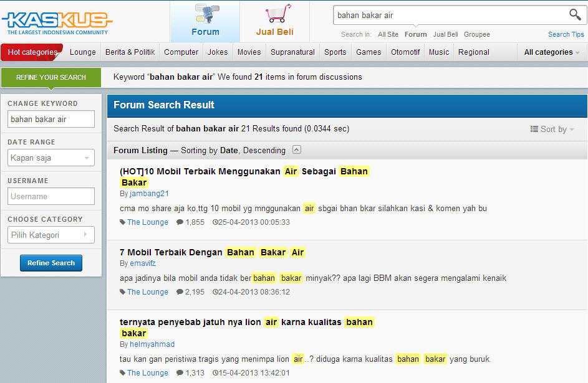Expand the All categories menu
This screenshot has height=383, width=588.
552,52
